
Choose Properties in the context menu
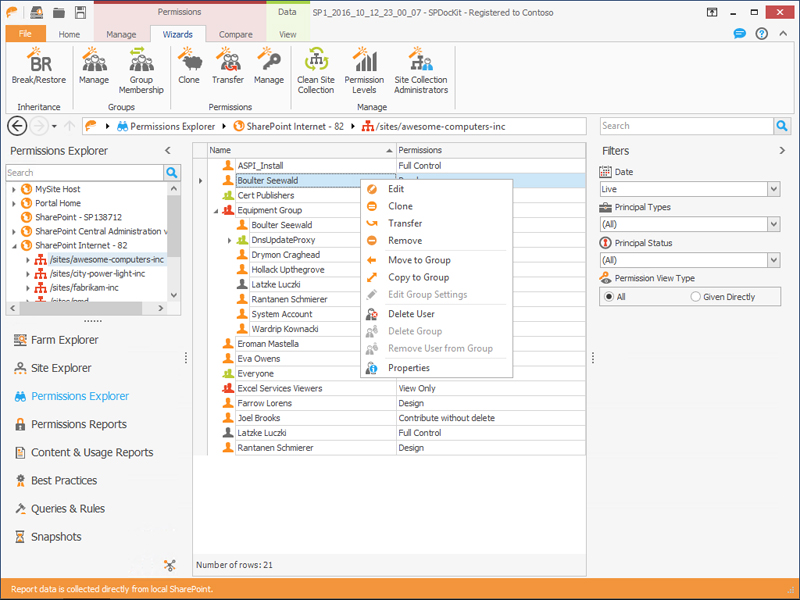(x=436, y=368)
